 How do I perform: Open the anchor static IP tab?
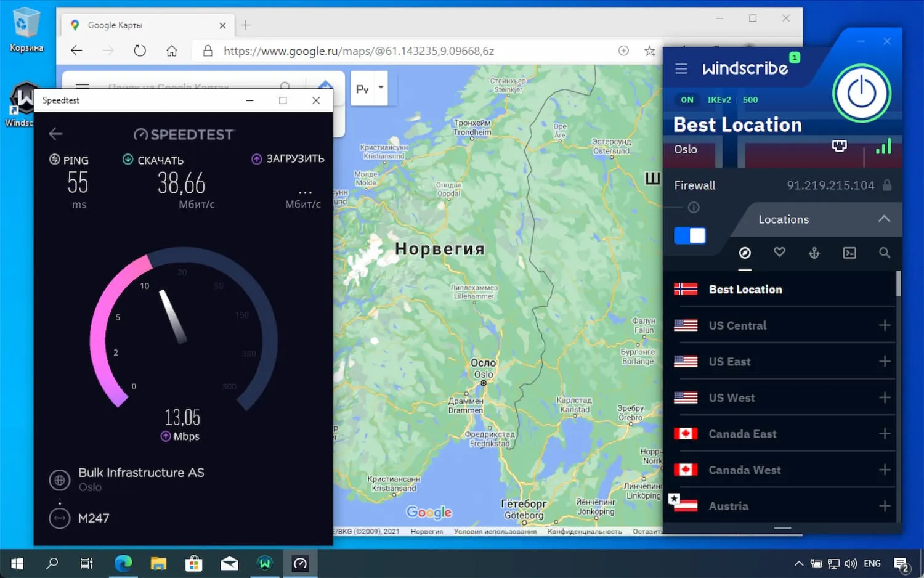(814, 253)
